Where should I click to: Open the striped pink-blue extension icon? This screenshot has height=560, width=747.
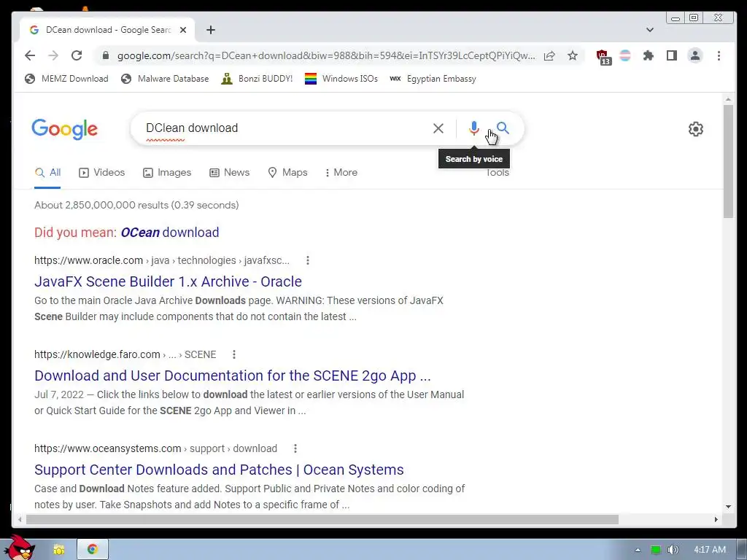pos(625,55)
